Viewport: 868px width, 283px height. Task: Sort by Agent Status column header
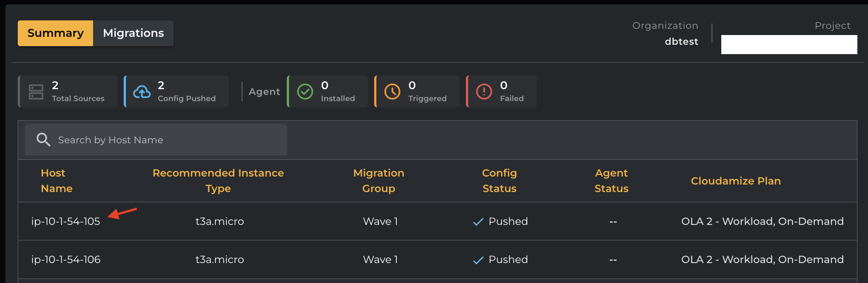click(x=611, y=181)
